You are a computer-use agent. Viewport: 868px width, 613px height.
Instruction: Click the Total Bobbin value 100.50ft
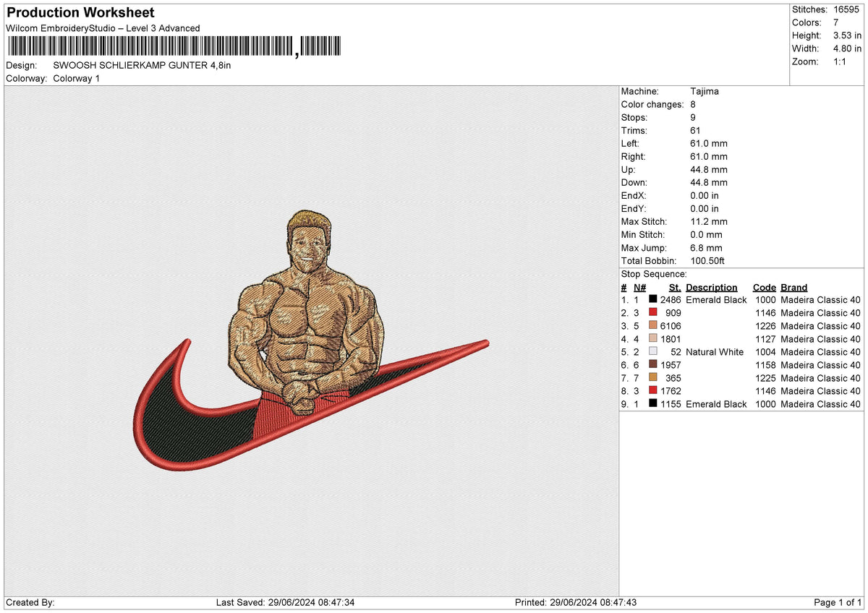709,261
